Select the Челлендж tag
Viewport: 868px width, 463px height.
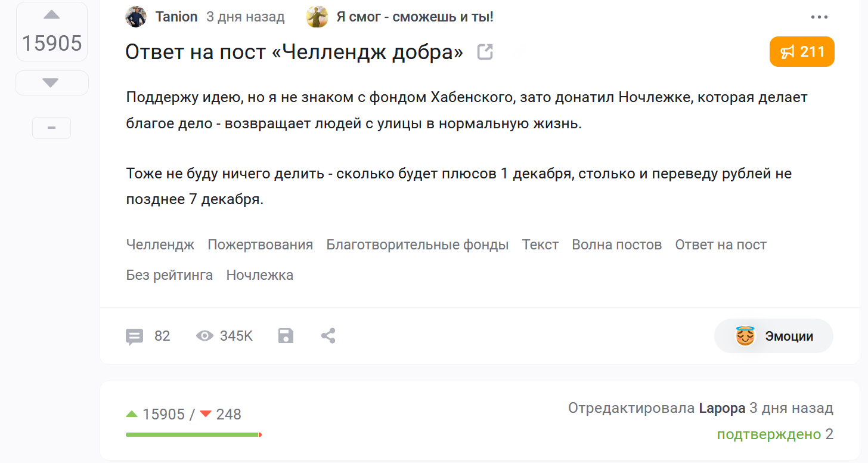point(160,245)
